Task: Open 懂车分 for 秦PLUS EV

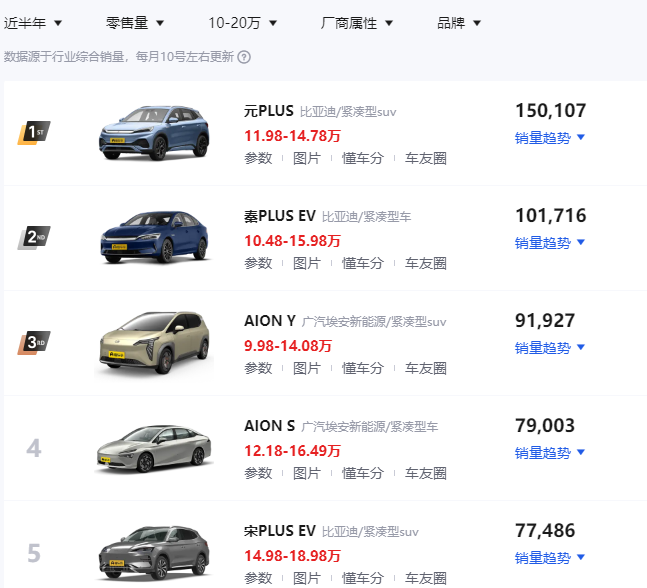Action: [363, 263]
